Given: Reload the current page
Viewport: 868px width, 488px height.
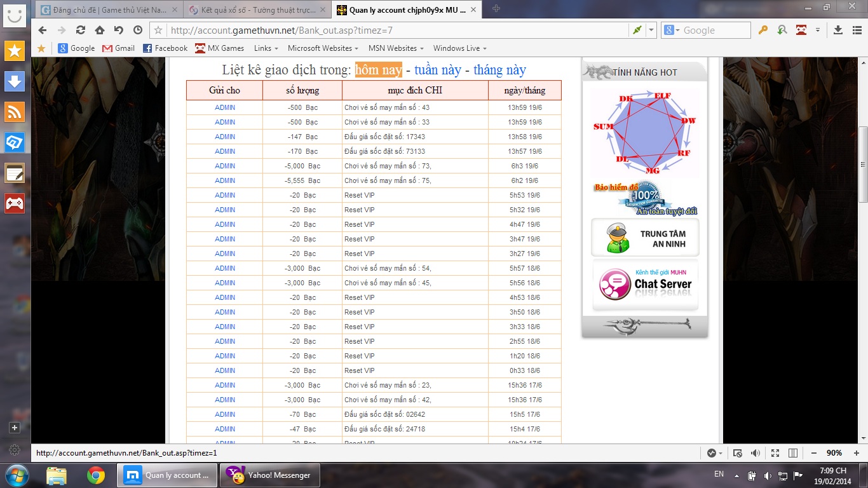Looking at the screenshot, I should pyautogui.click(x=81, y=30).
